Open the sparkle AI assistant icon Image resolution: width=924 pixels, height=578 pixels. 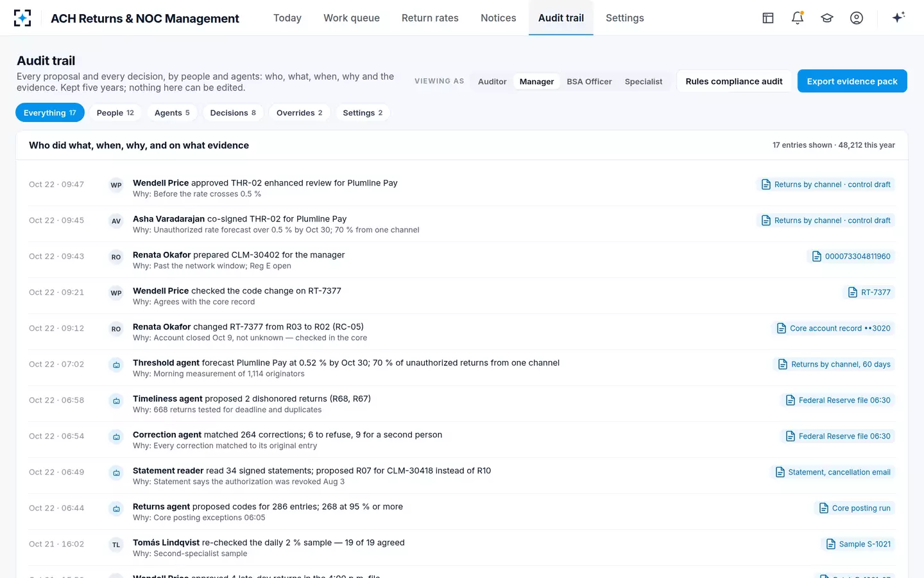tap(898, 17)
